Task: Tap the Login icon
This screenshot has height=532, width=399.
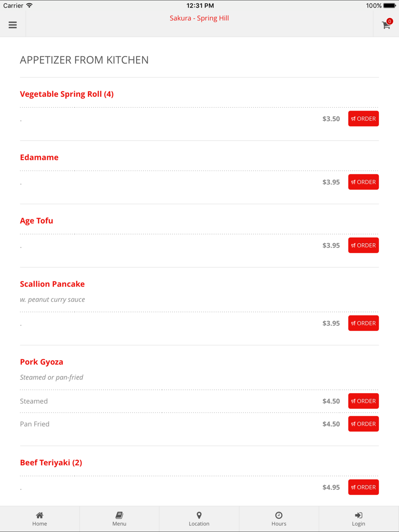Action: [358, 515]
